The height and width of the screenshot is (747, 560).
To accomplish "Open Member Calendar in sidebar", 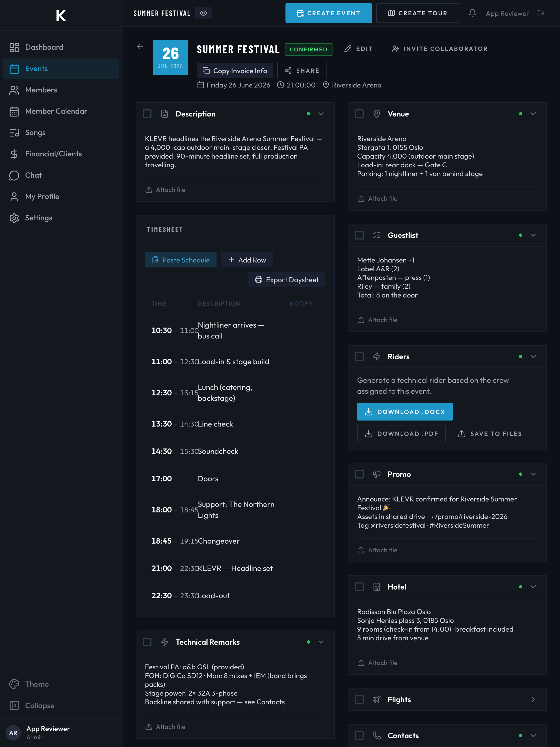I will 61,111.
